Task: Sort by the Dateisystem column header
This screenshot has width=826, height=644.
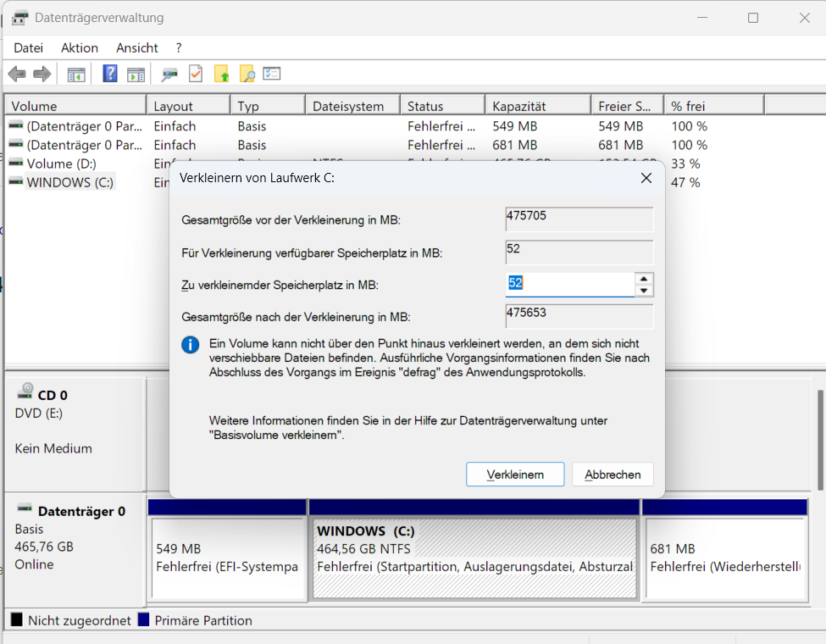Action: click(x=353, y=106)
